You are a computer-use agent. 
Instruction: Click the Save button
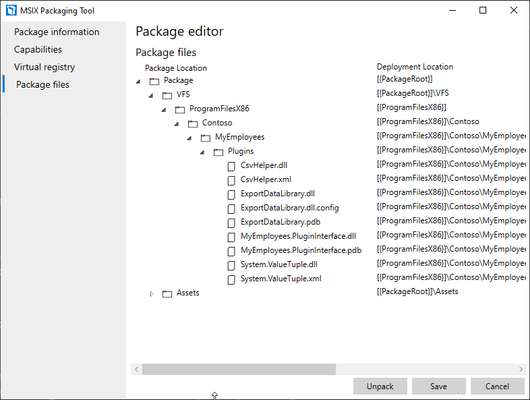439,386
